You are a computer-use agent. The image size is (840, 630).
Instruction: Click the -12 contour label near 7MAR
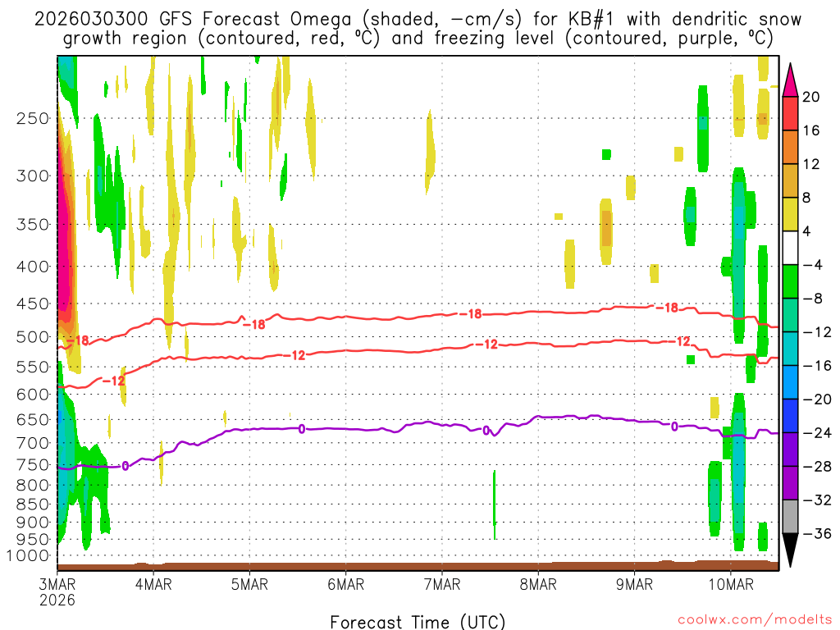pyautogui.click(x=487, y=345)
